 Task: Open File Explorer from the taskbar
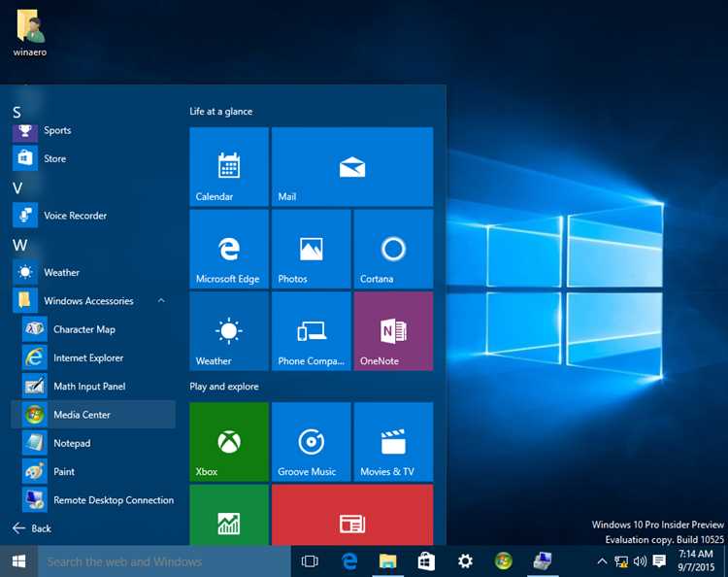tap(387, 561)
